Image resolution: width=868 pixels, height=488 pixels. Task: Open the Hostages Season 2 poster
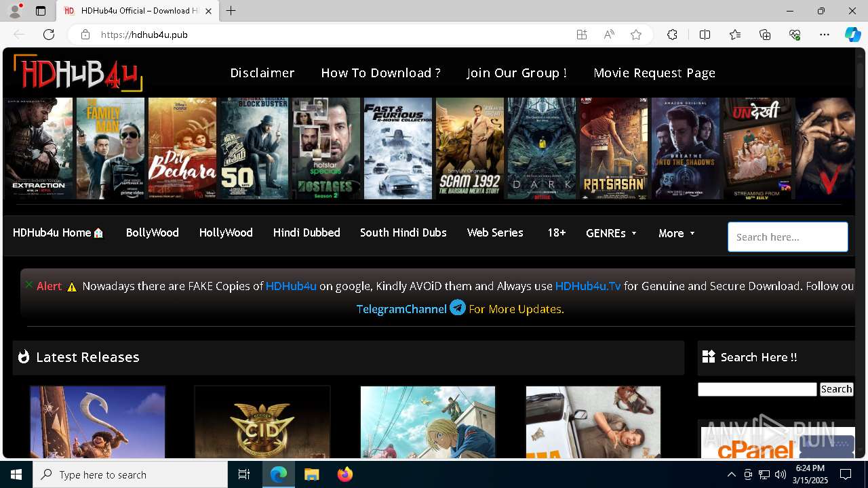pos(326,148)
